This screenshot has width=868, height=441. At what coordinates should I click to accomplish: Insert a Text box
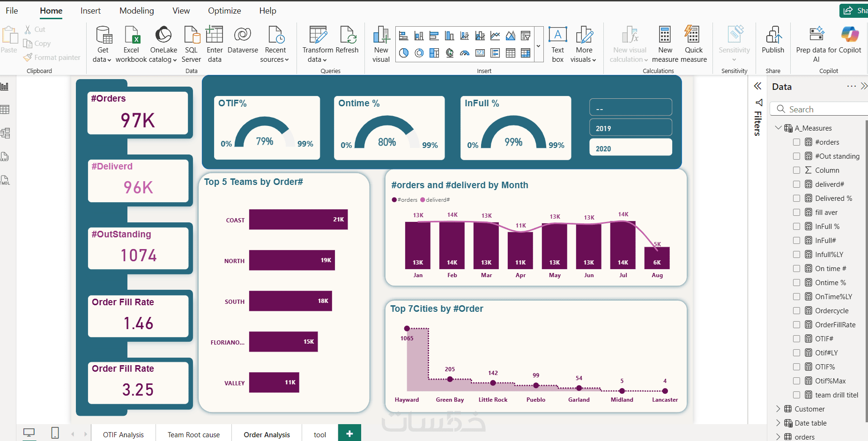(557, 44)
